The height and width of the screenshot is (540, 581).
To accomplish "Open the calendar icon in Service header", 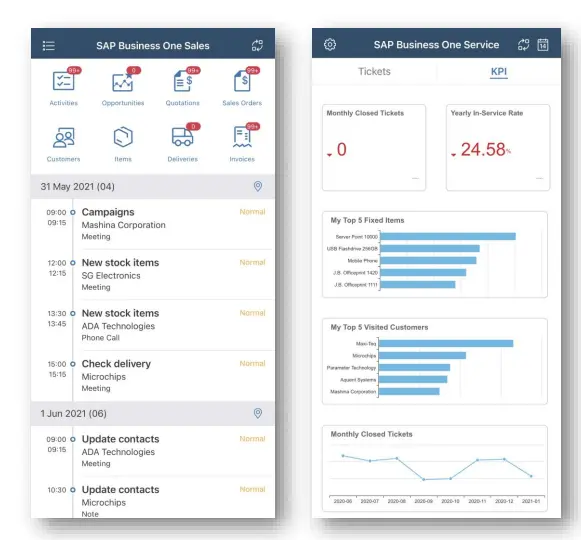I will pos(543,44).
